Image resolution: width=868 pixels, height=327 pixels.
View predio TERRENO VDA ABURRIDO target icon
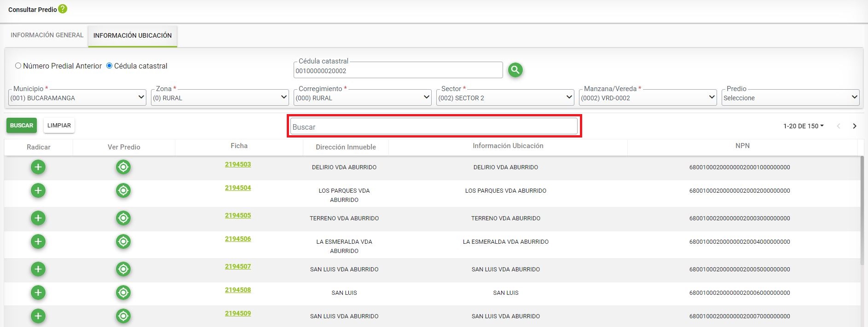(123, 218)
